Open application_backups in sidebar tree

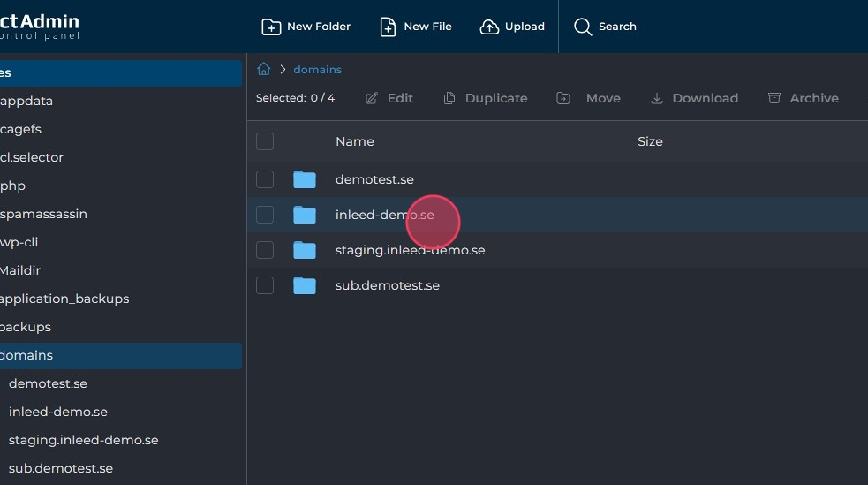(x=64, y=299)
